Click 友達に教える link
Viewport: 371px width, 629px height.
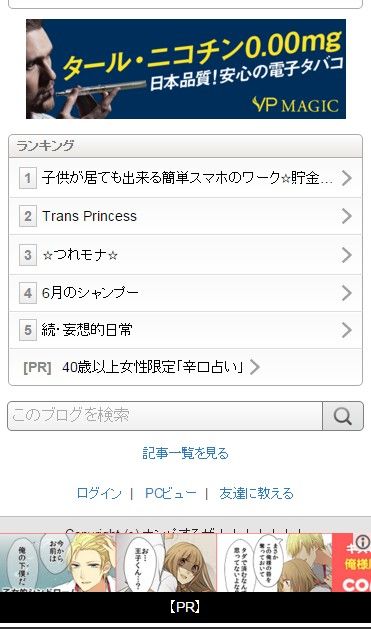(256, 493)
